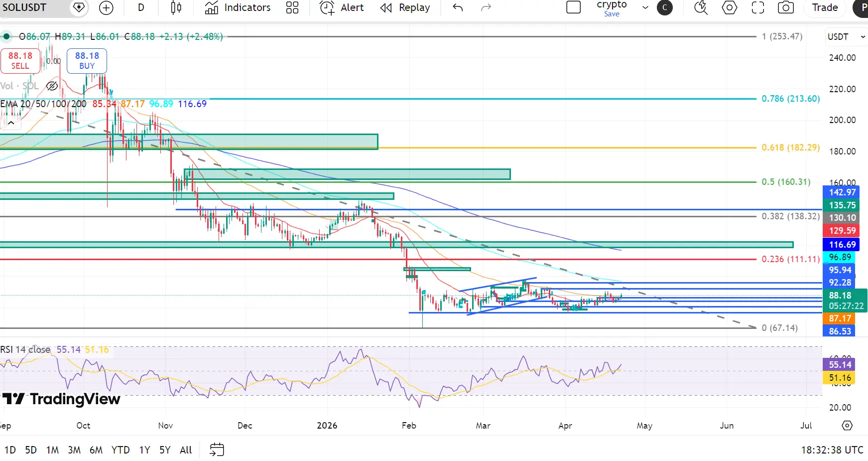Image resolution: width=868 pixels, height=461 pixels.
Task: Switch to the 1M date range
Action: tap(52, 450)
